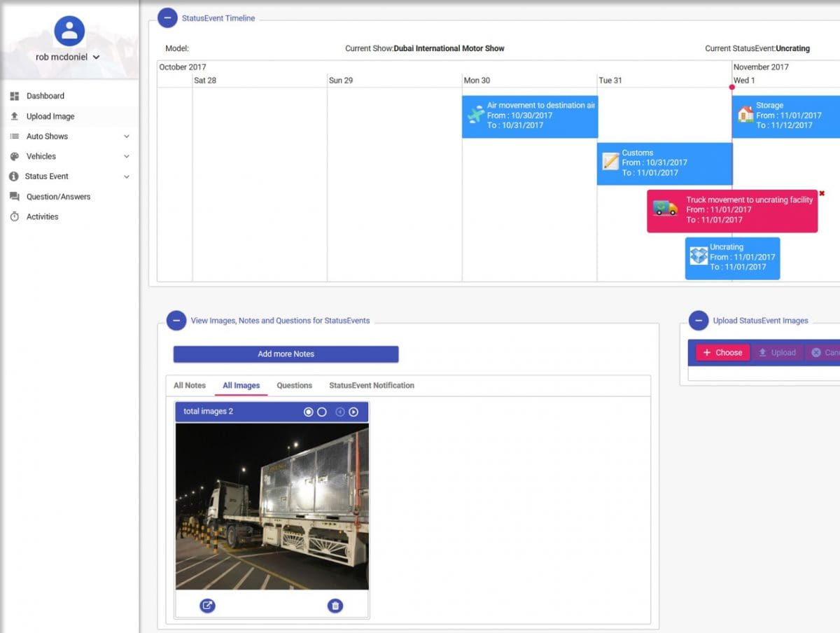Click the user profile avatar icon
The width and height of the screenshot is (840, 633).
[69, 31]
